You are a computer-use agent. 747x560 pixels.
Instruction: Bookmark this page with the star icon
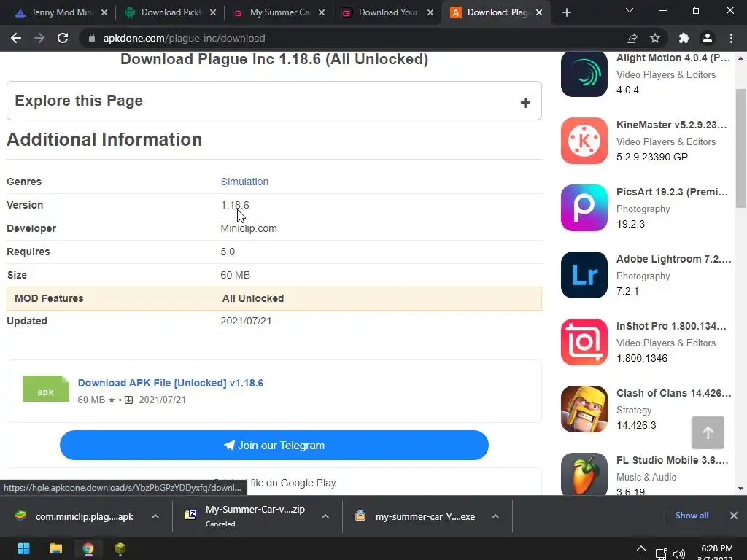[655, 38]
